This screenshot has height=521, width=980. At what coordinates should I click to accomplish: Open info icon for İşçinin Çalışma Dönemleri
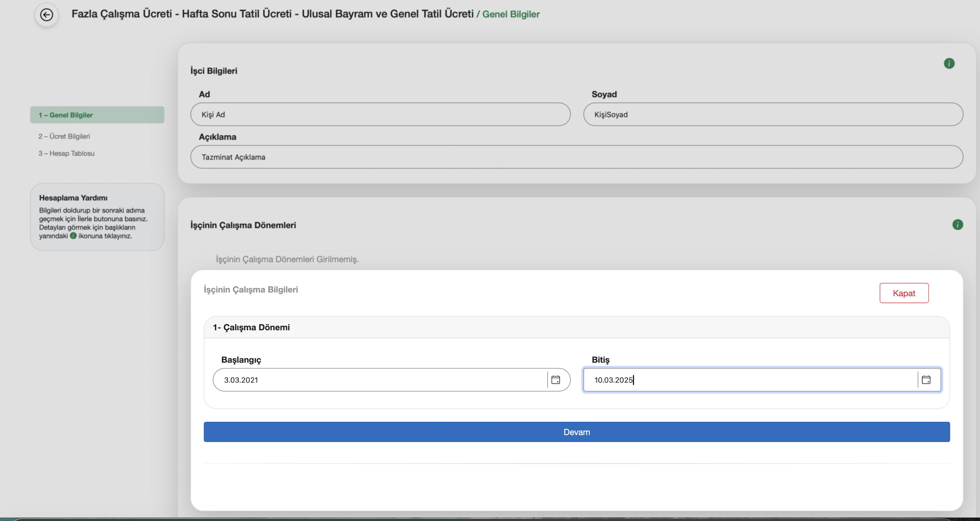pos(957,225)
